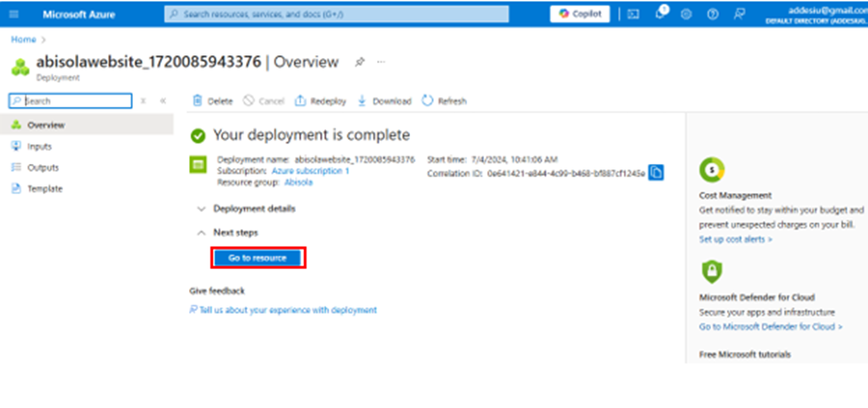
Task: Click the Cost Management icon
Action: click(x=712, y=170)
